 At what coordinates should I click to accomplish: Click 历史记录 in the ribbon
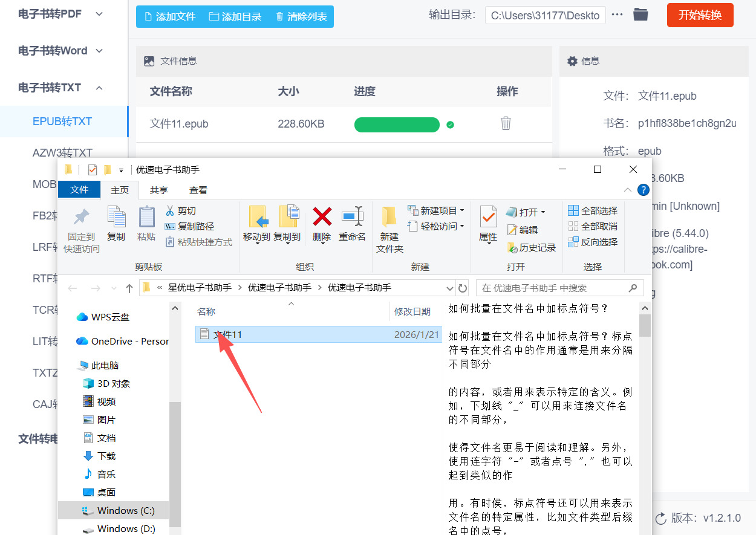532,247
